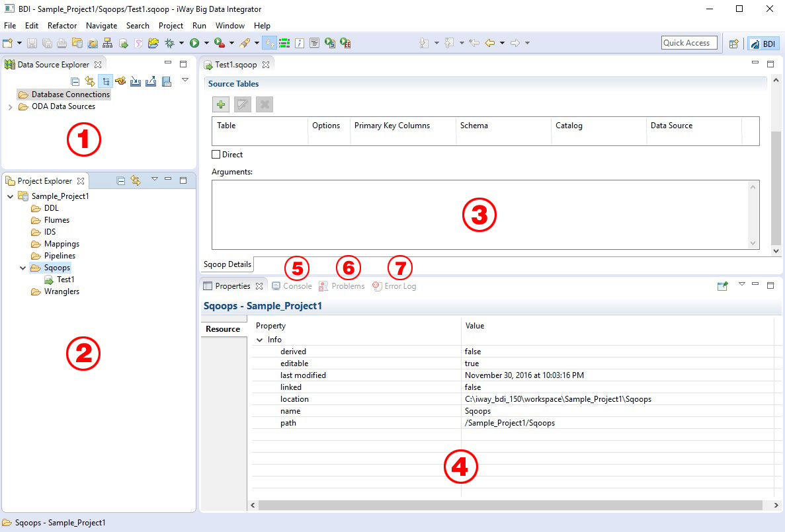Select the Resource properties tab
Viewport: 785px width, 532px height.
[x=224, y=329]
